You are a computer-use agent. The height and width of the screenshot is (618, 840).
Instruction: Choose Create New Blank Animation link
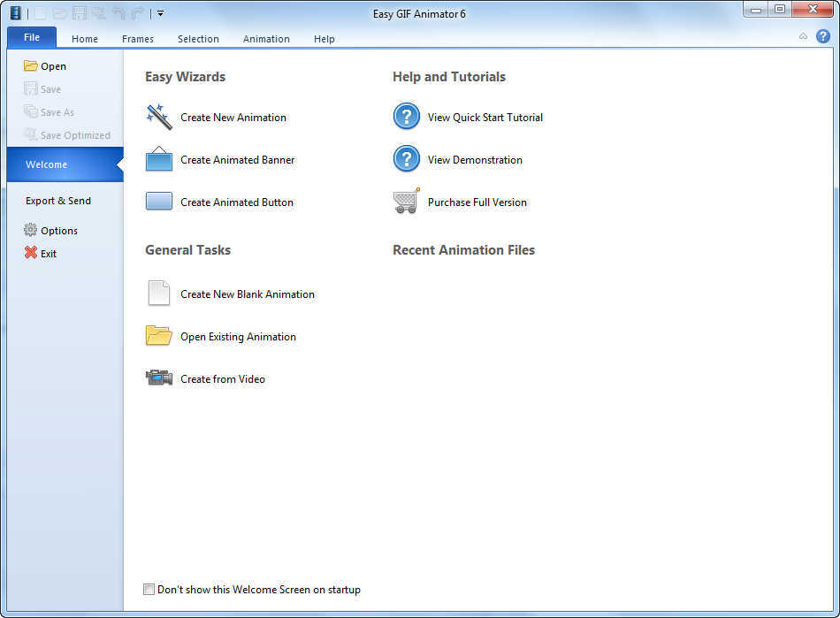pos(248,294)
